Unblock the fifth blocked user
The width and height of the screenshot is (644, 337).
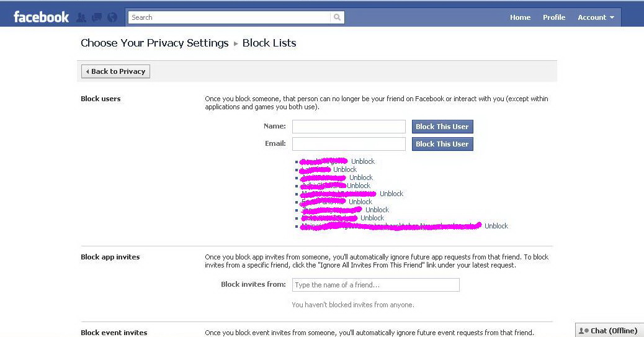tap(391, 194)
